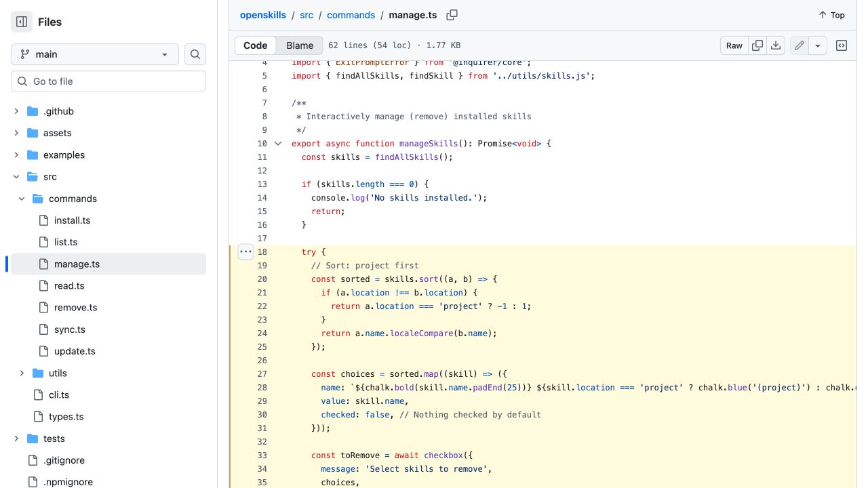Open the openskills breadcrumb link
The width and height of the screenshot is (868, 488).
pos(262,15)
